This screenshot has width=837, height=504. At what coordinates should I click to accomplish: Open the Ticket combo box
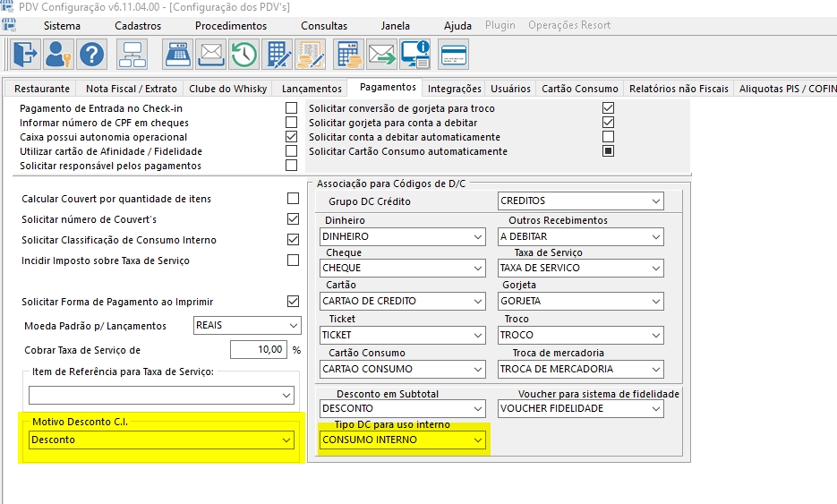tap(403, 336)
